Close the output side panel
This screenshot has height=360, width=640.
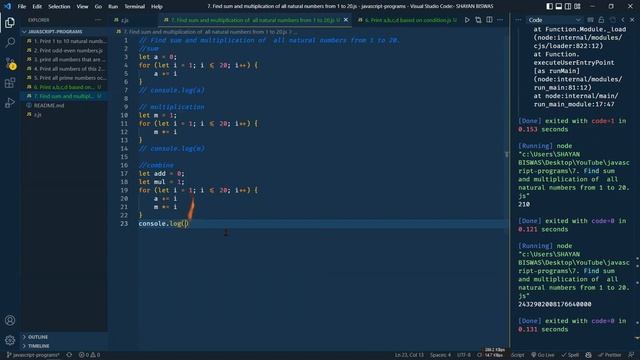(x=632, y=20)
